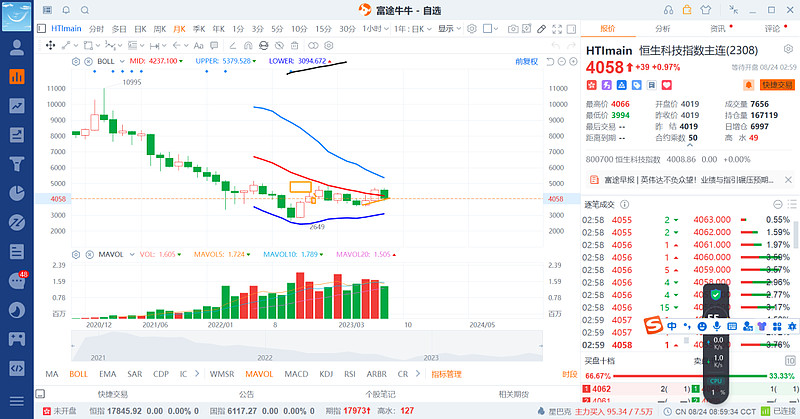Screen dimensions: 800x419
Task: Open the 资讯 news tab
Action: (x=718, y=29)
